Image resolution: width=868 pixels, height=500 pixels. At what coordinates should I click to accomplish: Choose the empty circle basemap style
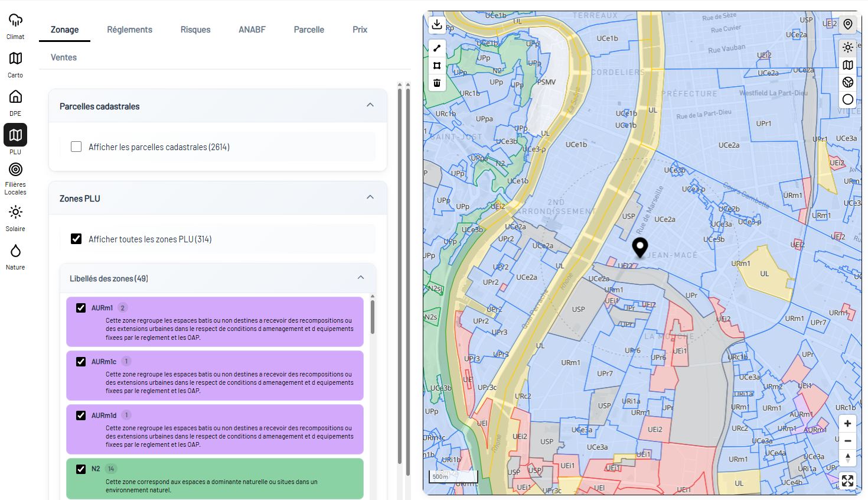[848, 99]
